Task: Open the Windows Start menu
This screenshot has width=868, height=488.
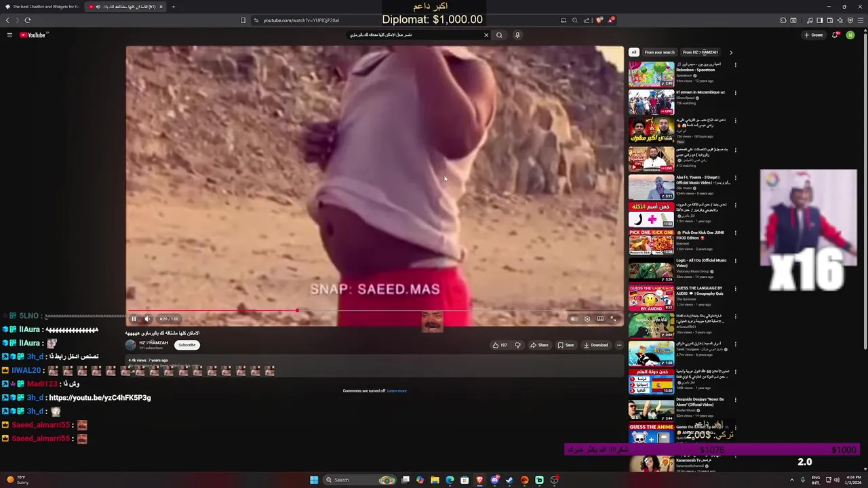Action: point(314,480)
